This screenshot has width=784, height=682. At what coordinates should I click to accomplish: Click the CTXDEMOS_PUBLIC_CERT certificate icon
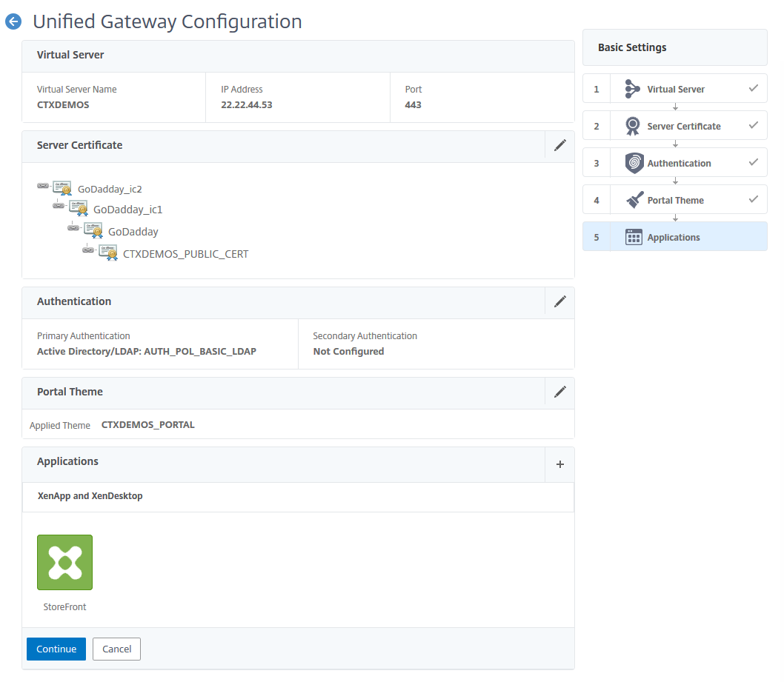tap(108, 253)
